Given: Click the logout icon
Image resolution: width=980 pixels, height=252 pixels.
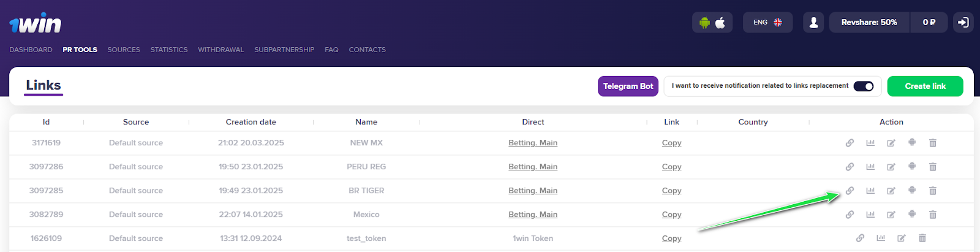Looking at the screenshot, I should click(x=963, y=22).
